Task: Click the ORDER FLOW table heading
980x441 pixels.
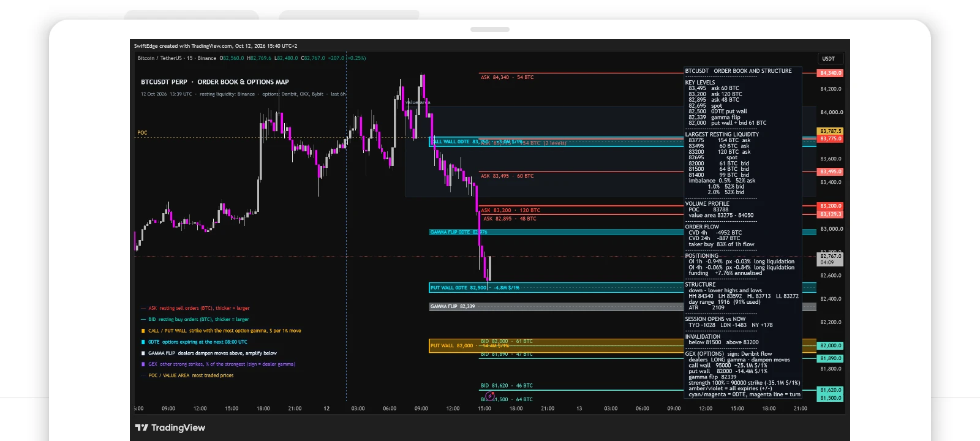Action: 702,227
